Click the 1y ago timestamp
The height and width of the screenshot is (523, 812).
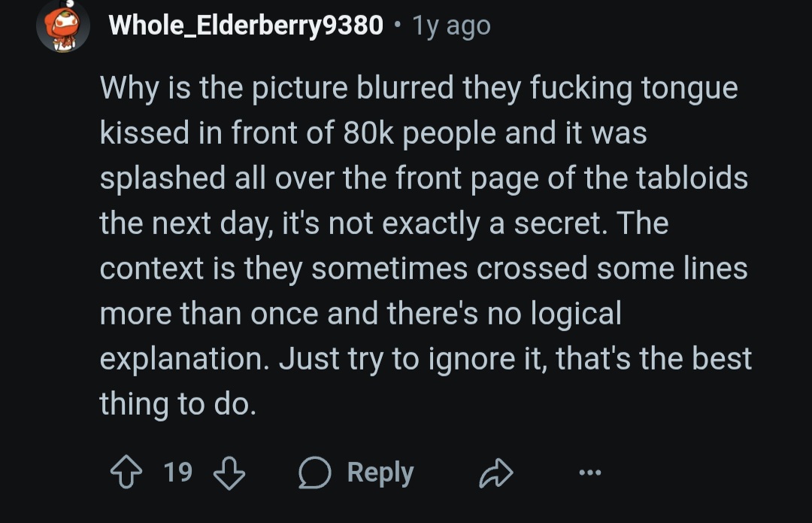[x=451, y=26]
